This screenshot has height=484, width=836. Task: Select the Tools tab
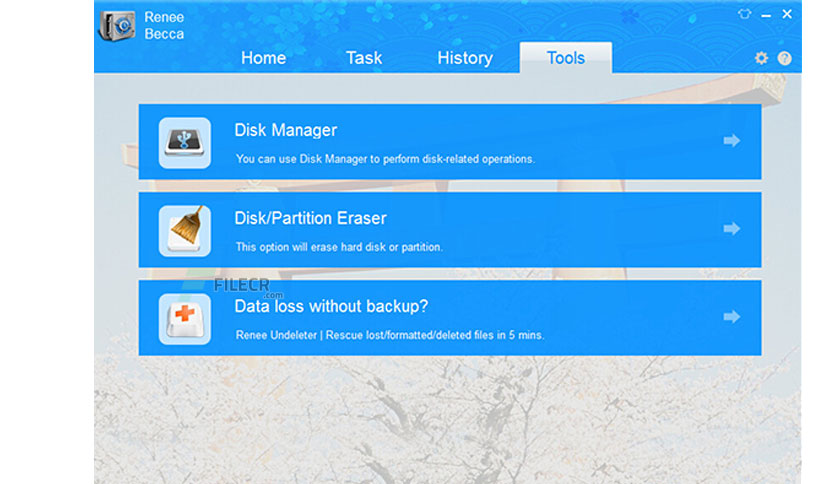[566, 58]
